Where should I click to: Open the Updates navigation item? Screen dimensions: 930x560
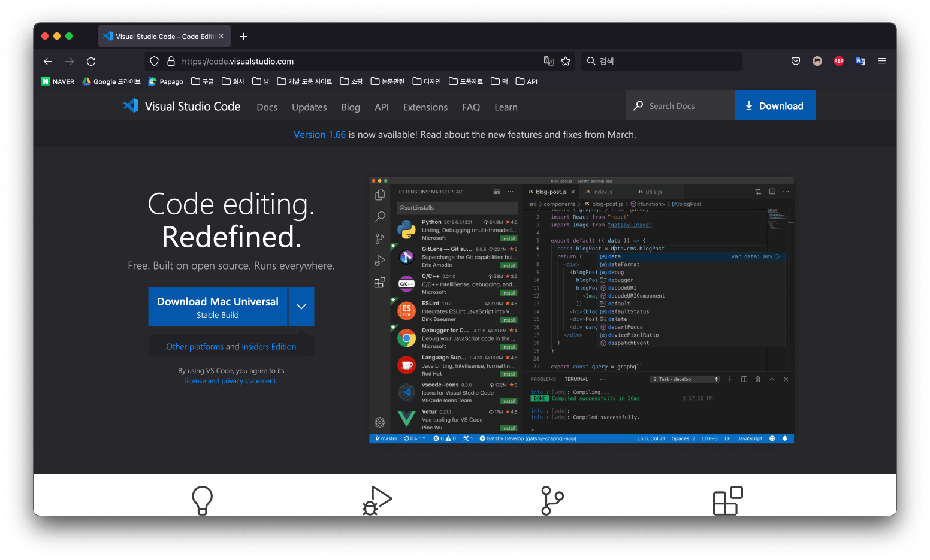pos(309,107)
